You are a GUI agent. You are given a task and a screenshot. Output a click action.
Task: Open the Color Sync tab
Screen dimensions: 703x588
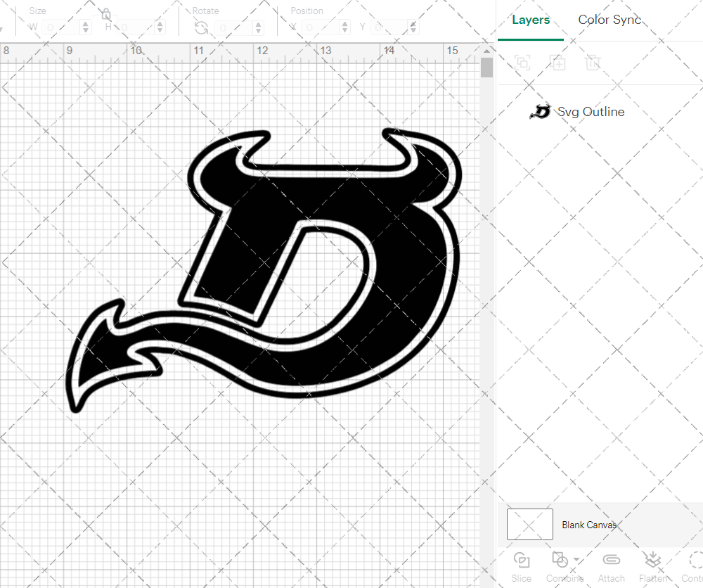(x=610, y=20)
